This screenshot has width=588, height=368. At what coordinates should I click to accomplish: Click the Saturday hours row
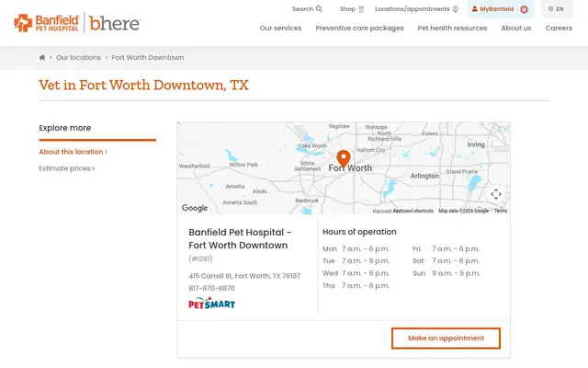447,261
